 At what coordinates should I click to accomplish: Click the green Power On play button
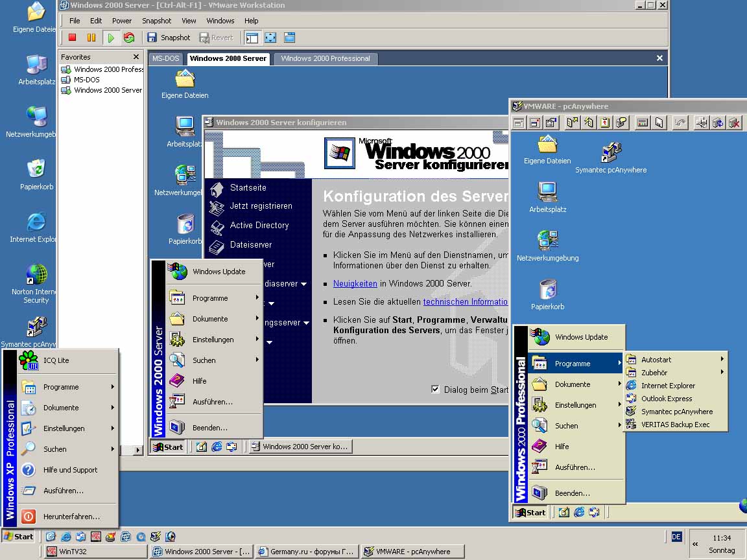click(110, 38)
